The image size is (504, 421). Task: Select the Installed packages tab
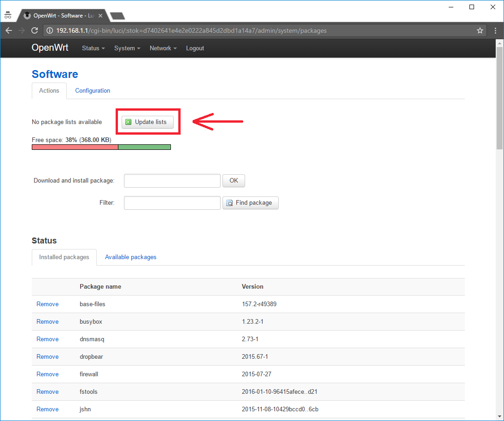pos(64,257)
